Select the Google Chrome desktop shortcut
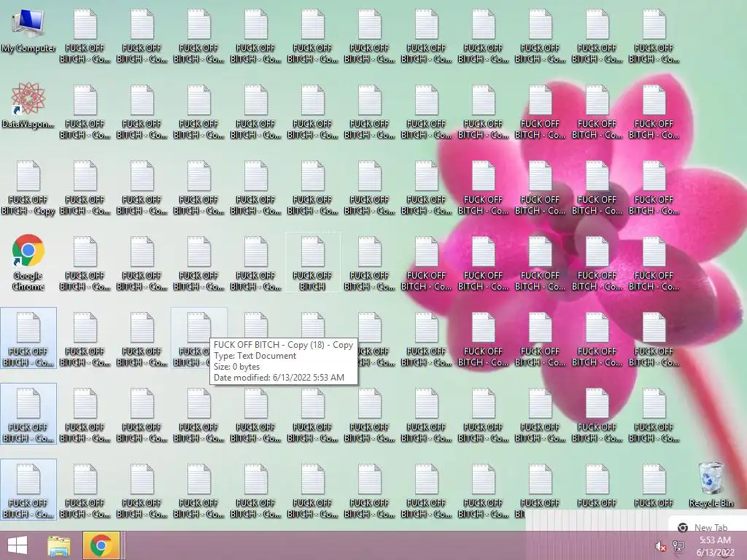747x560 pixels. click(x=28, y=262)
